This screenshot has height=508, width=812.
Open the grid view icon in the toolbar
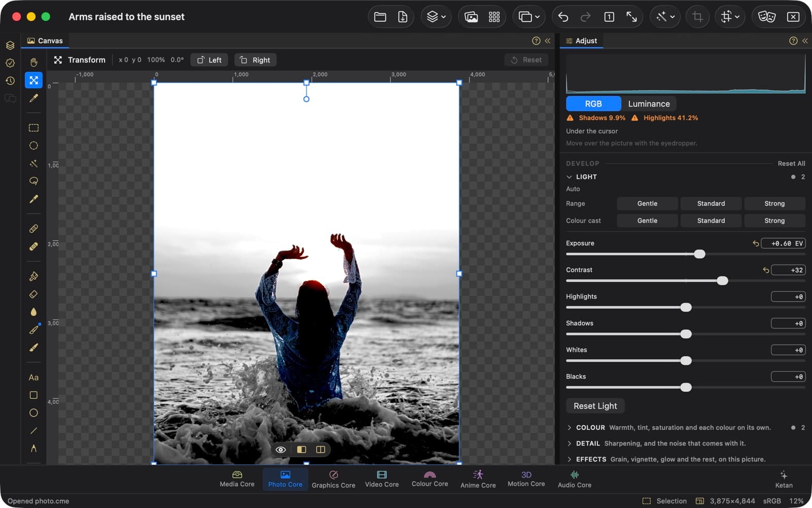coord(494,17)
